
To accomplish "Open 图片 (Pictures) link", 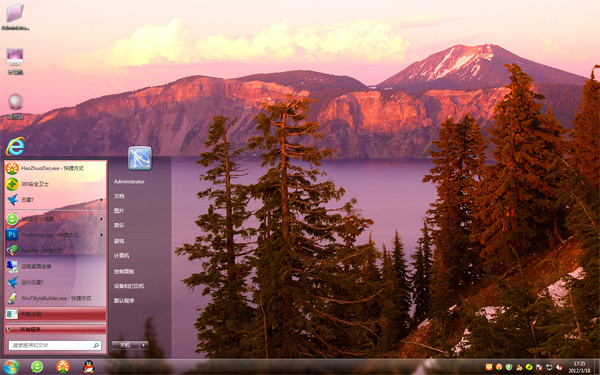I will 119,211.
